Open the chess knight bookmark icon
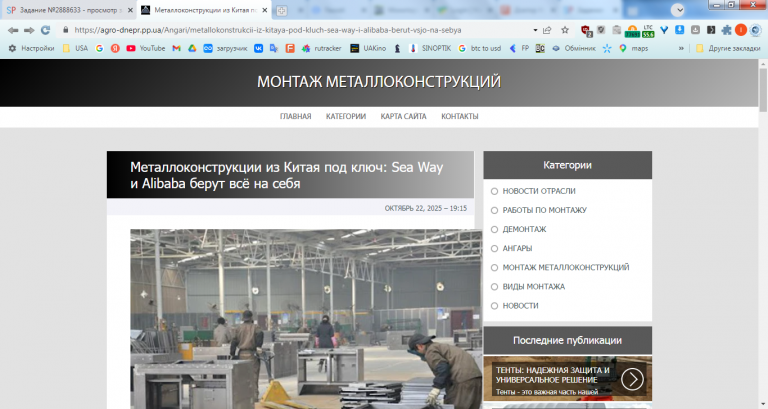This screenshot has height=409, width=768. [x=397, y=48]
